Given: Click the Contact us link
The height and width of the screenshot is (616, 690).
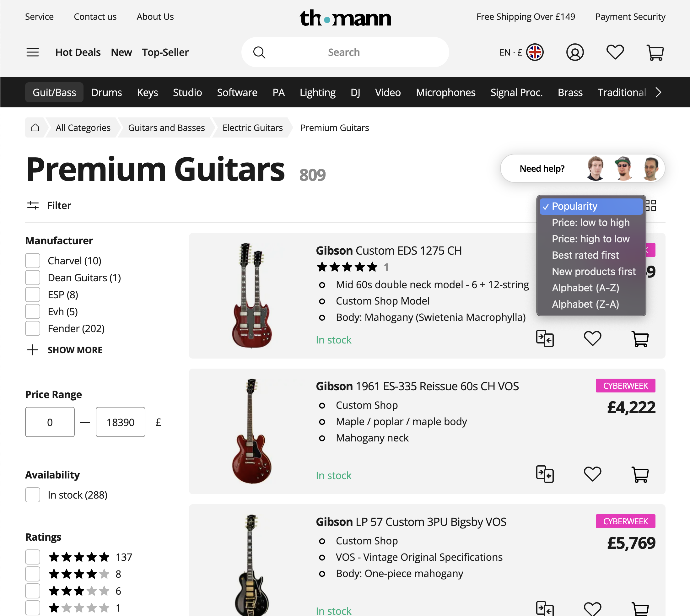Looking at the screenshot, I should (x=95, y=16).
